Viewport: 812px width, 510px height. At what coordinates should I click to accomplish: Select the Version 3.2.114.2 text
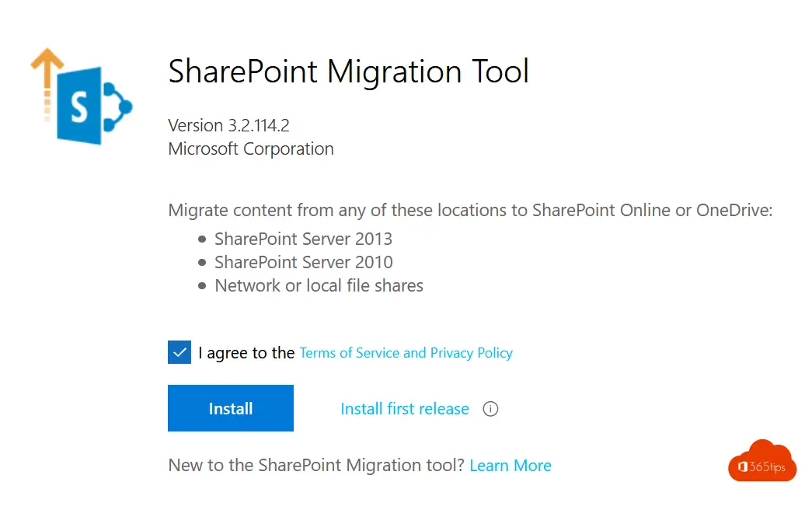229,125
